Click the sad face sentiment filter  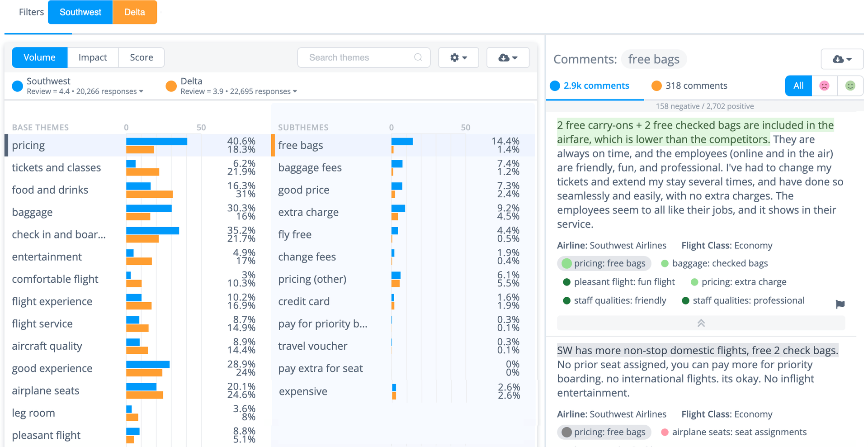825,86
